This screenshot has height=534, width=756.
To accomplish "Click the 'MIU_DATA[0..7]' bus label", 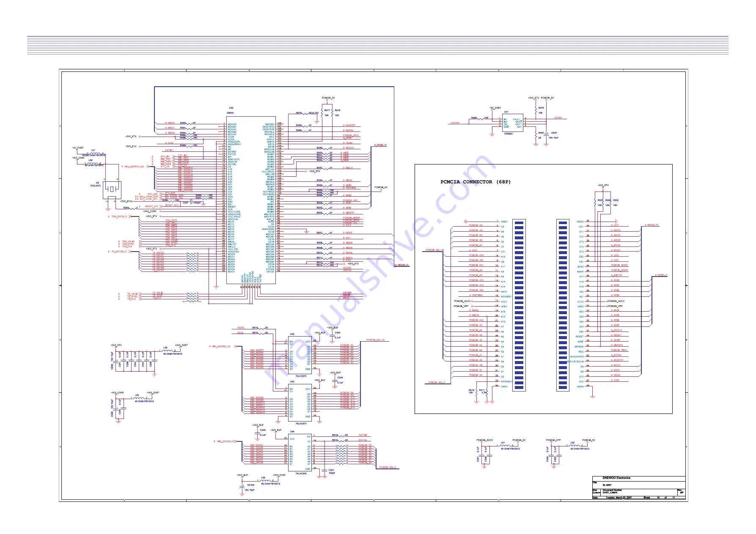I will pyautogui.click(x=226, y=441).
